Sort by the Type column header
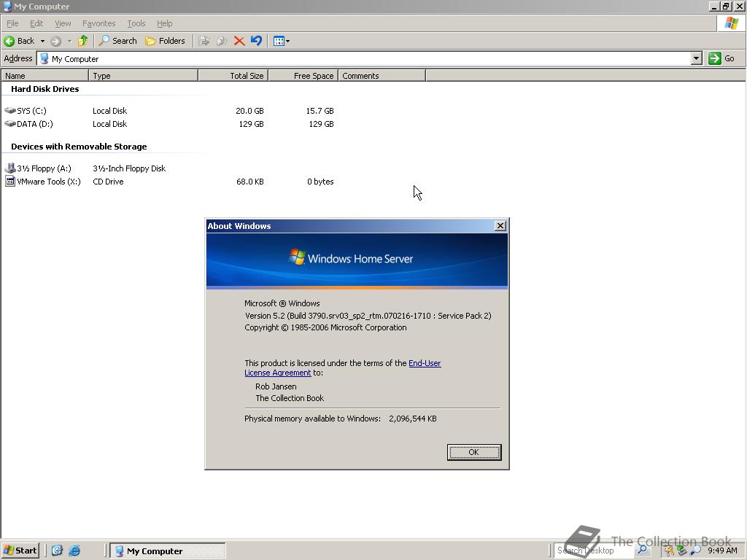The image size is (747, 560). coord(144,76)
